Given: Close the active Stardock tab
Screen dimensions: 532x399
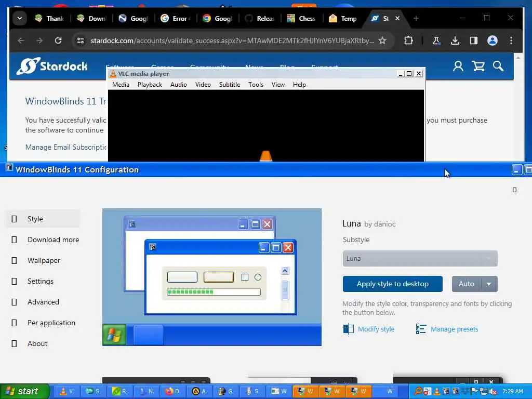Looking at the screenshot, I should (x=397, y=18).
